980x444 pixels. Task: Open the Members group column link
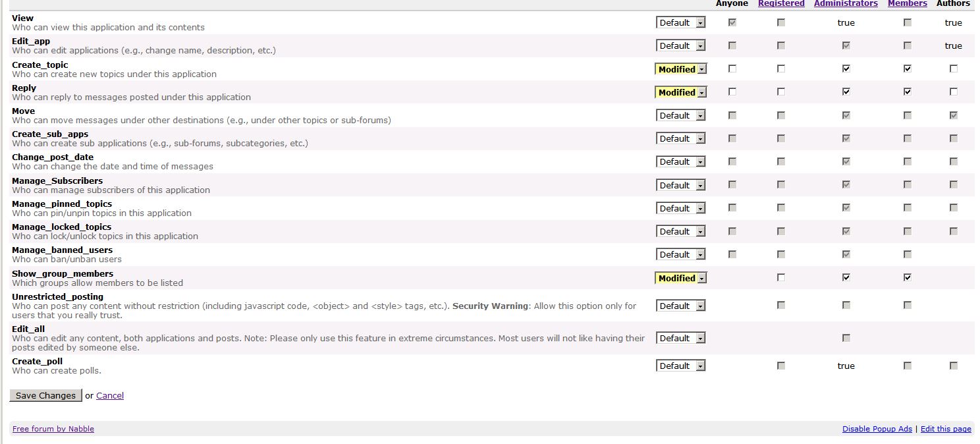[x=907, y=3]
